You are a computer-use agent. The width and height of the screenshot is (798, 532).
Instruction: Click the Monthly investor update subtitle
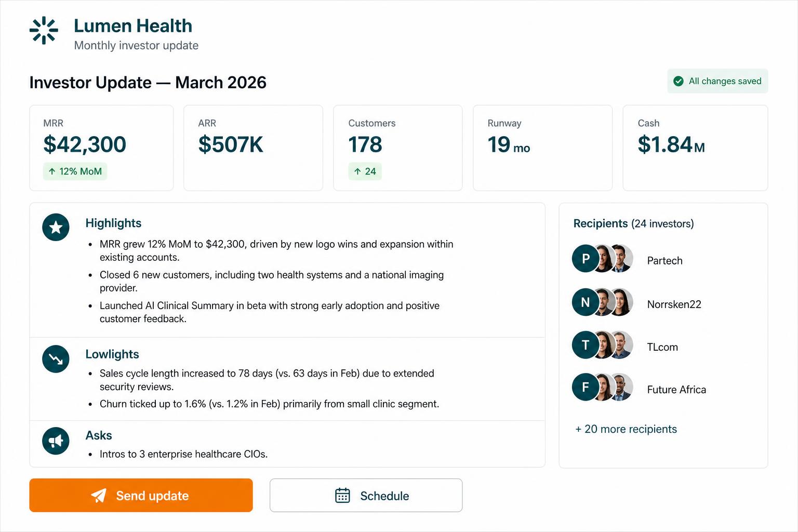coord(136,45)
